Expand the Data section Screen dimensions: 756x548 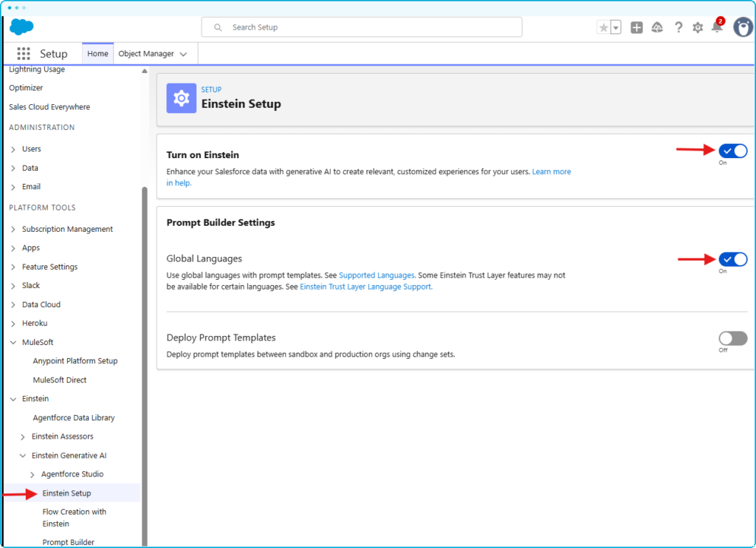pos(13,168)
